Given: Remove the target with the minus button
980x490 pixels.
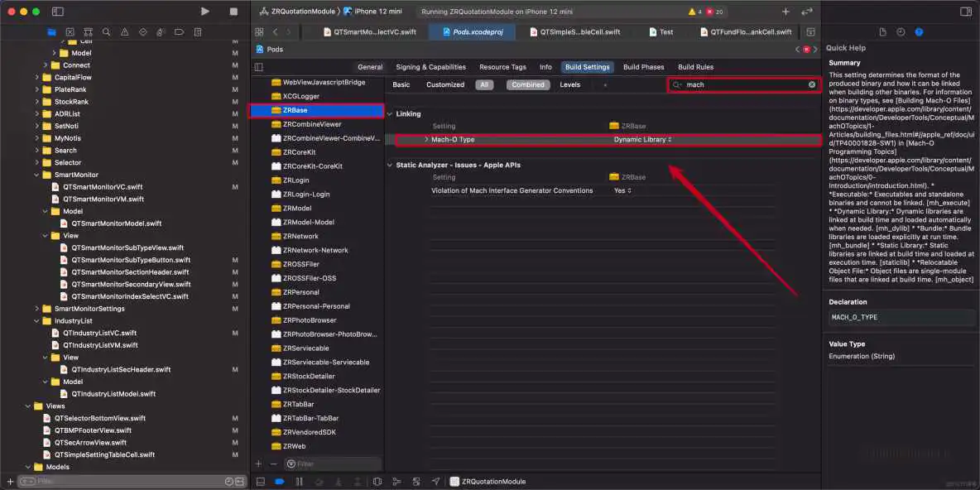Looking at the screenshot, I should [273, 464].
